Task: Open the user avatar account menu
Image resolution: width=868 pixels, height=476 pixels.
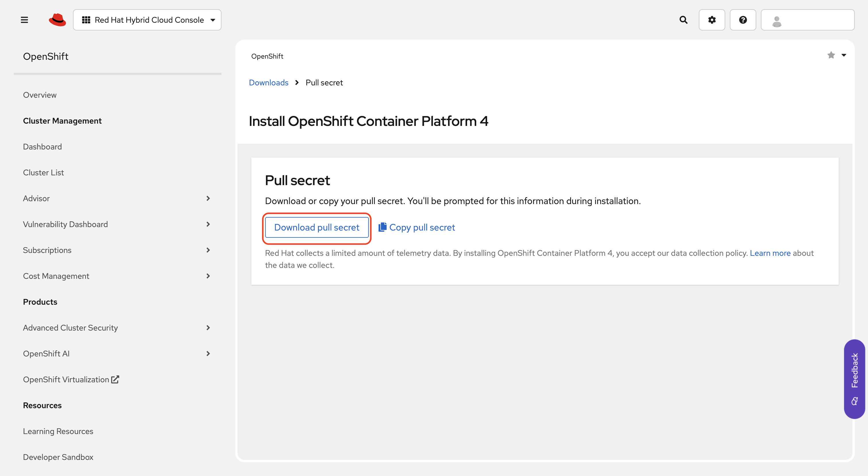Action: 807,20
